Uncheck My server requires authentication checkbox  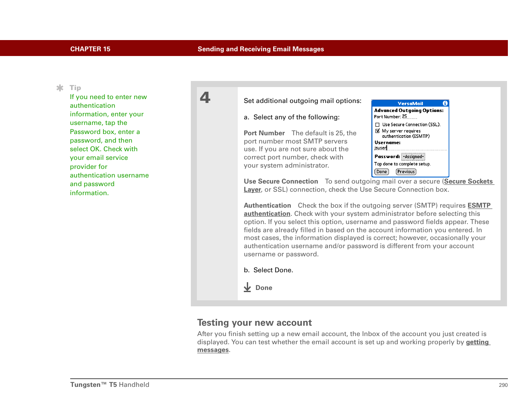pyautogui.click(x=377, y=131)
